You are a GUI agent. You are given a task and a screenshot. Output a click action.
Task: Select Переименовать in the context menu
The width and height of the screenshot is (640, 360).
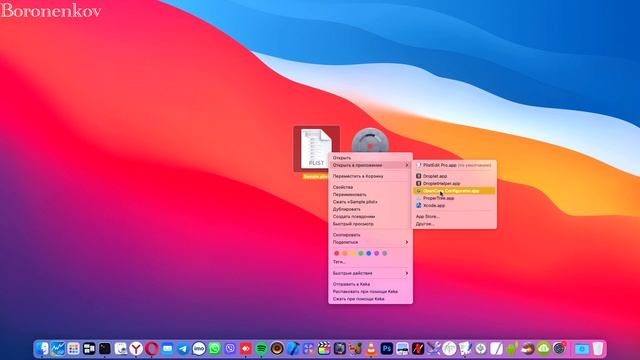point(370,194)
